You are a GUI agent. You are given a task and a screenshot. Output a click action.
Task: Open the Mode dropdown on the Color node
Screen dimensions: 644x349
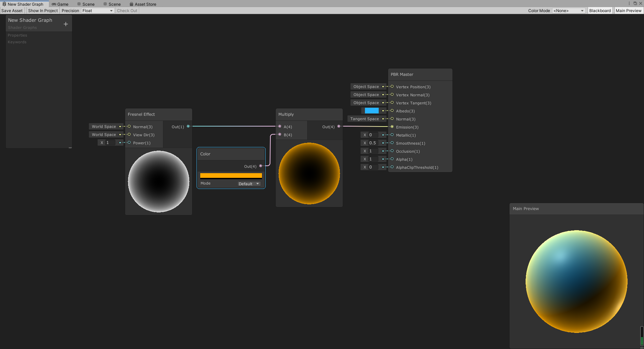pos(249,184)
